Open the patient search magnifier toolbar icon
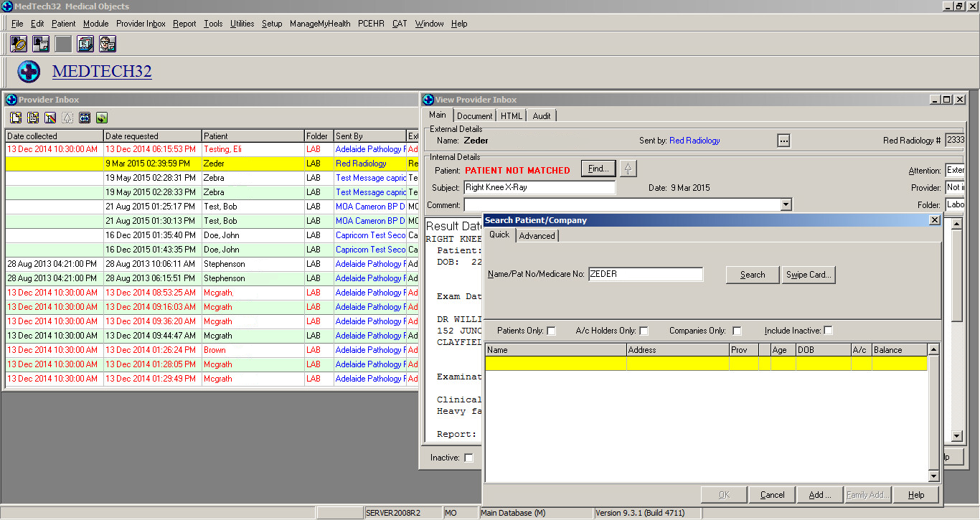The height and width of the screenshot is (520, 980). (19, 44)
